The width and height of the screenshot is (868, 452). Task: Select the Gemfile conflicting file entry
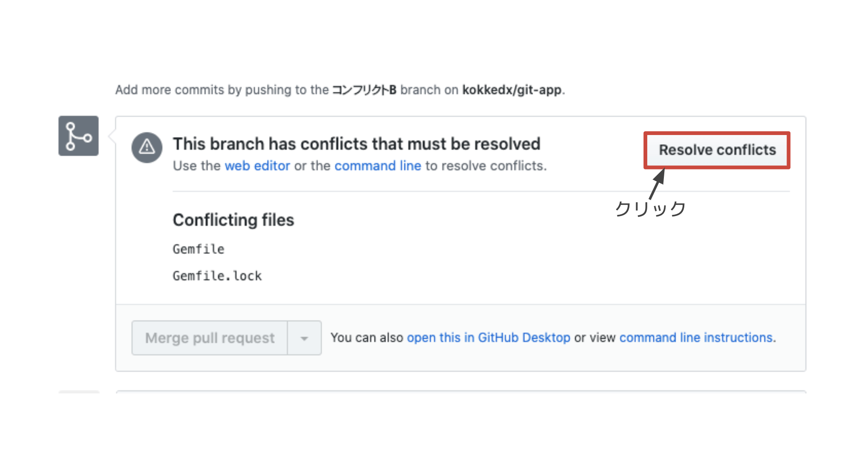point(198,249)
